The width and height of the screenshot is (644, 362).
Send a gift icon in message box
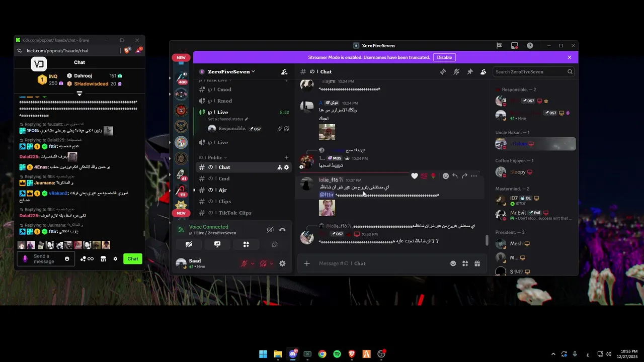coord(477,263)
